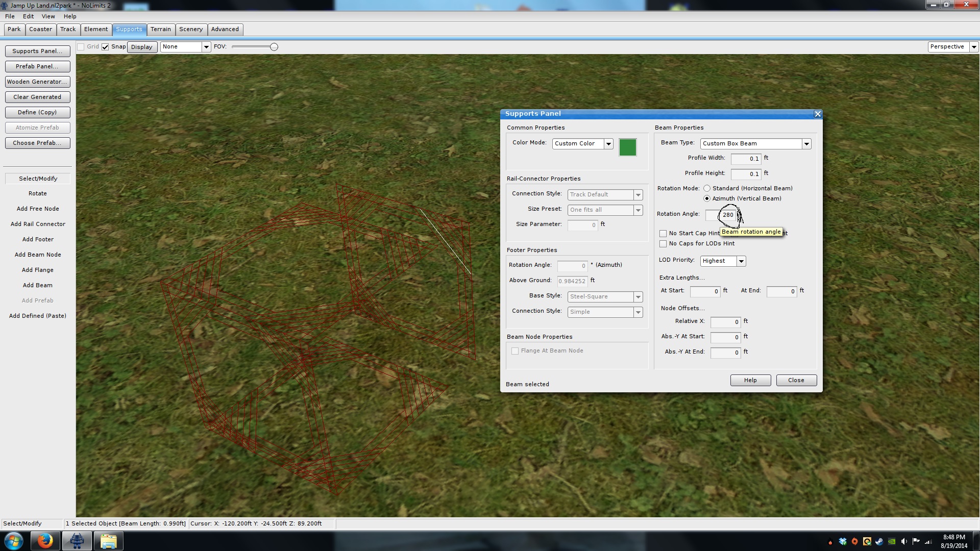
Task: Select Standard (Horizontal Beam) rotation mode
Action: pos(707,188)
